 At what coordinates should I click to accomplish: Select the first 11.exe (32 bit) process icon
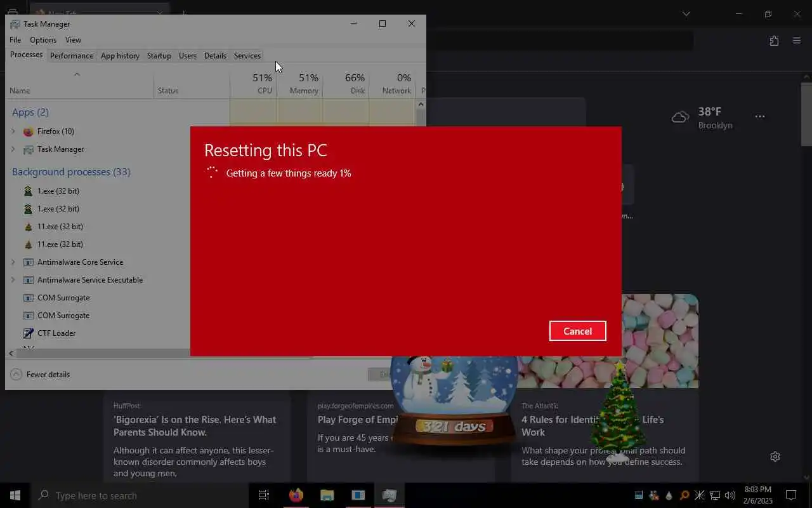tap(28, 227)
